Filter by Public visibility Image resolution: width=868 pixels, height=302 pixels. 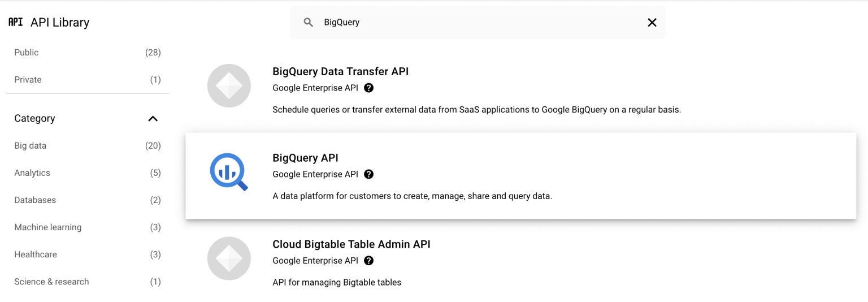click(x=27, y=53)
